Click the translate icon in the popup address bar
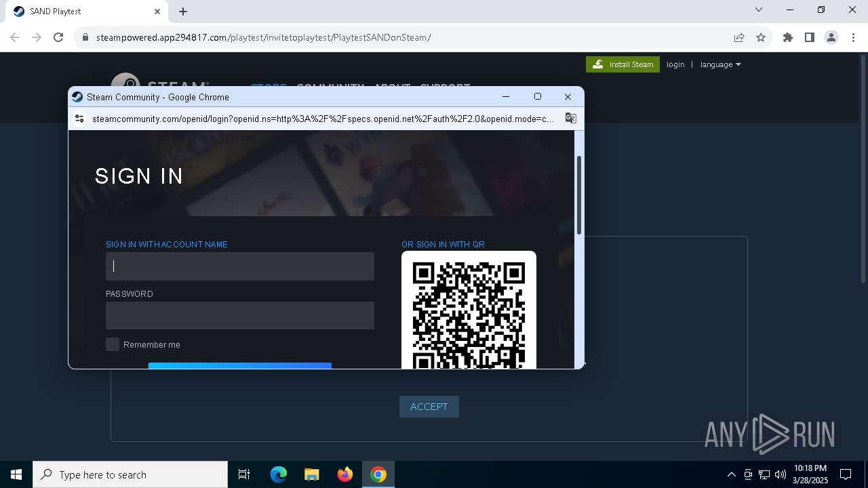This screenshot has height=488, width=868. [571, 119]
